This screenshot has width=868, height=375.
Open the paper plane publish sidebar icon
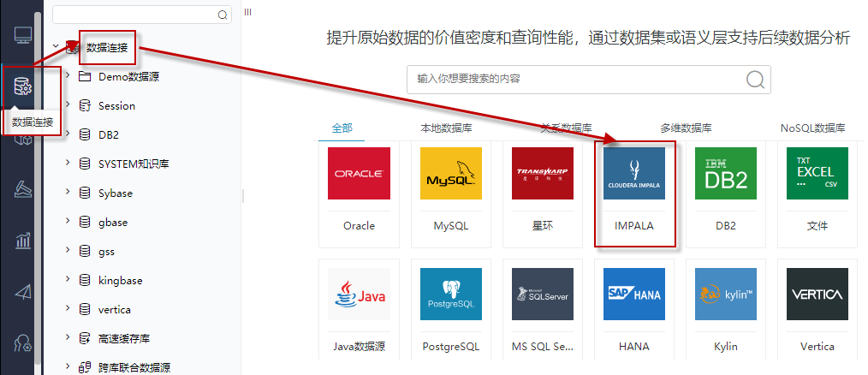pyautogui.click(x=23, y=292)
